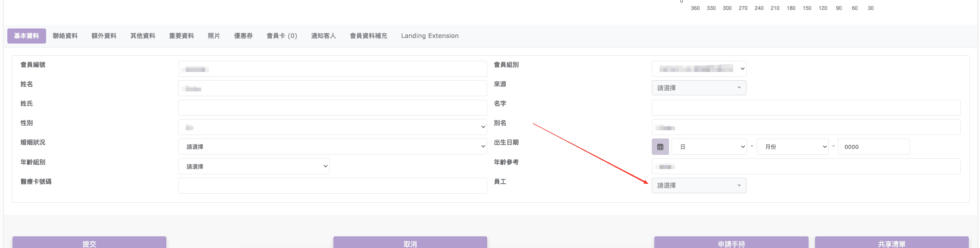The image size is (980, 248).
Task: Open the 照片 tab
Action: [214, 36]
